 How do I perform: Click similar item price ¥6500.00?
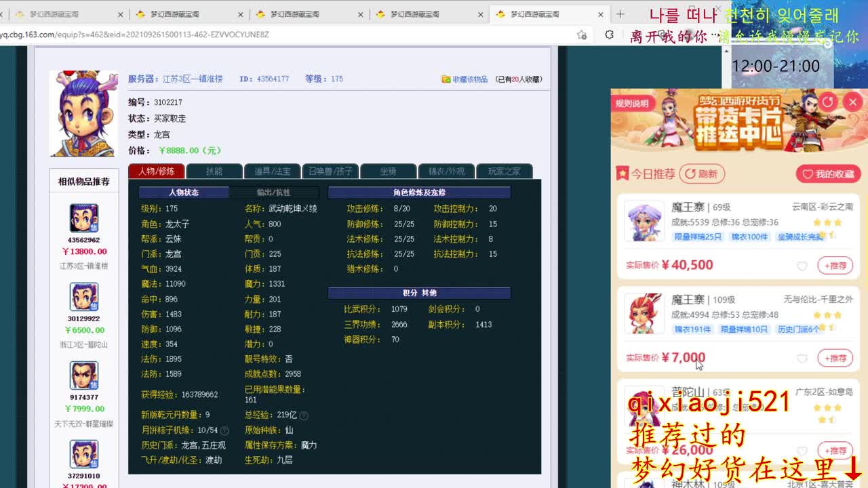(x=84, y=330)
